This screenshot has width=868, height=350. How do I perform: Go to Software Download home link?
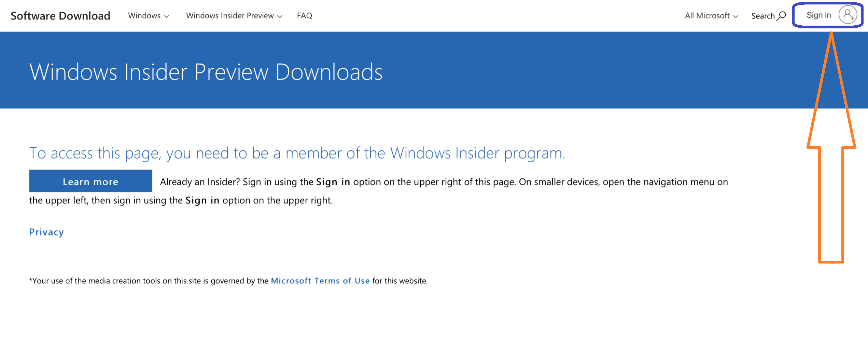pos(60,16)
